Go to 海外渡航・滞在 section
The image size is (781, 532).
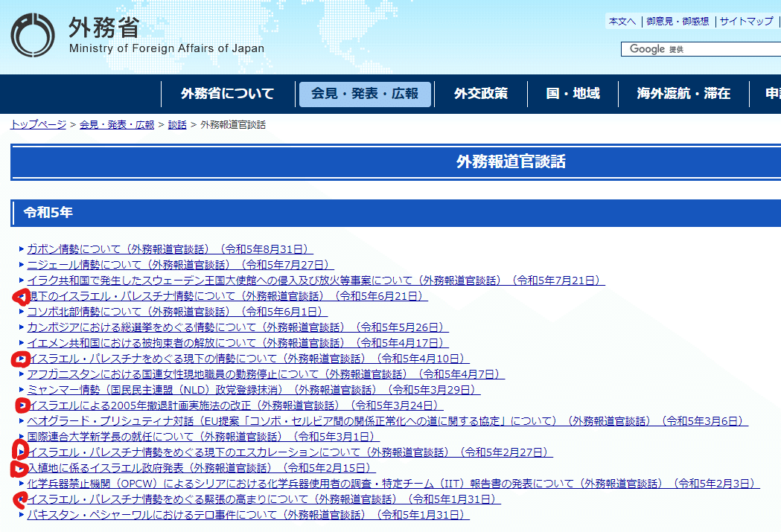click(683, 94)
